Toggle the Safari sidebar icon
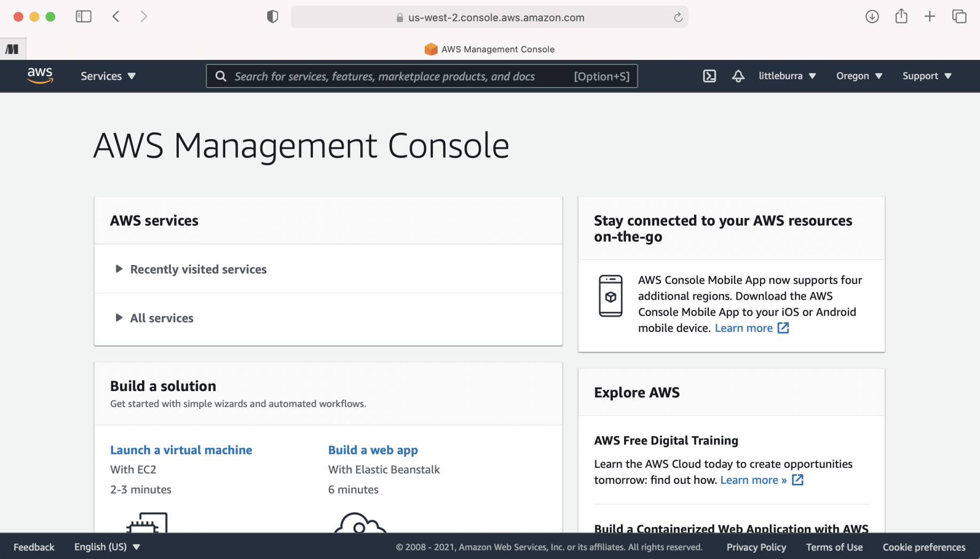The width and height of the screenshot is (980, 559). pyautogui.click(x=84, y=17)
